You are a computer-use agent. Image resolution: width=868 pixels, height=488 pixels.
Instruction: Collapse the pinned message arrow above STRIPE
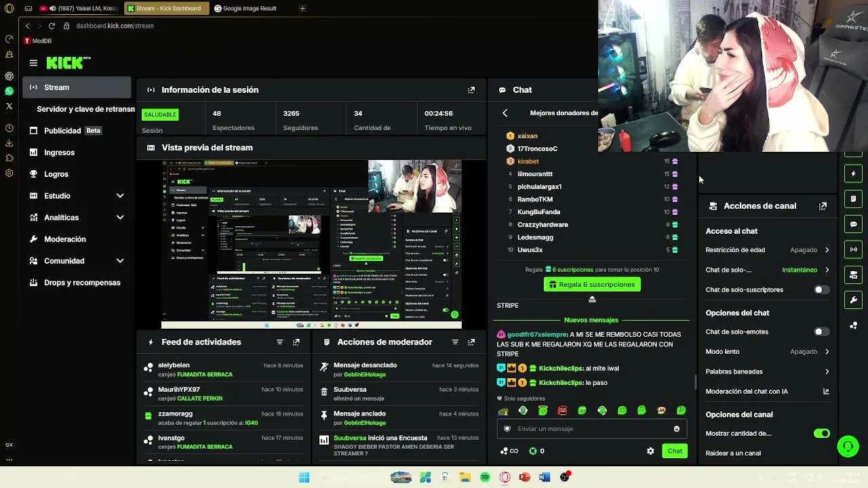(x=592, y=299)
